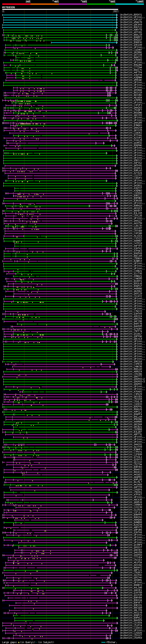This screenshot has height=644, width=146.
Task: Select the UniRef100_P09125 label
Action: pyautogui.click(x=131, y=140)
